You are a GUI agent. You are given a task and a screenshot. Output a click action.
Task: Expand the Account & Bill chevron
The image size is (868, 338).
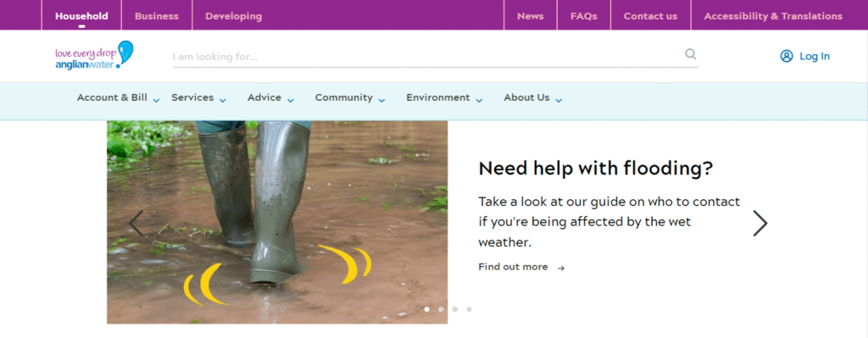pos(156,101)
